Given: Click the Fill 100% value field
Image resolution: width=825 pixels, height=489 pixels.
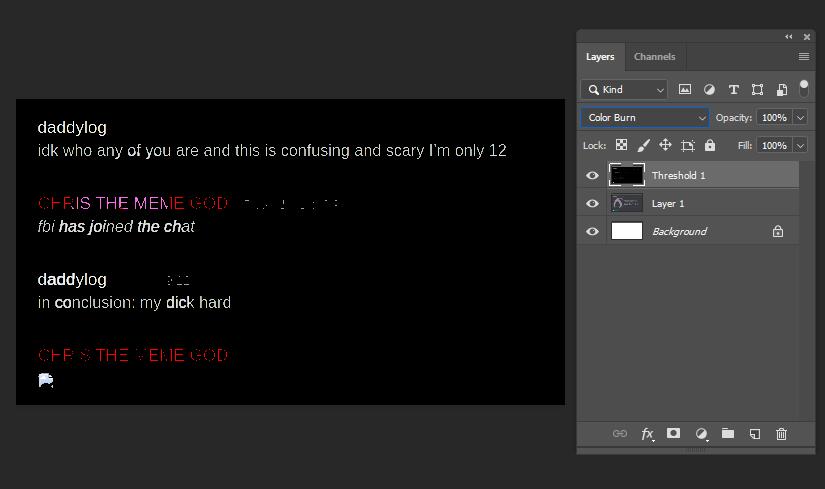Looking at the screenshot, I should coord(774,145).
